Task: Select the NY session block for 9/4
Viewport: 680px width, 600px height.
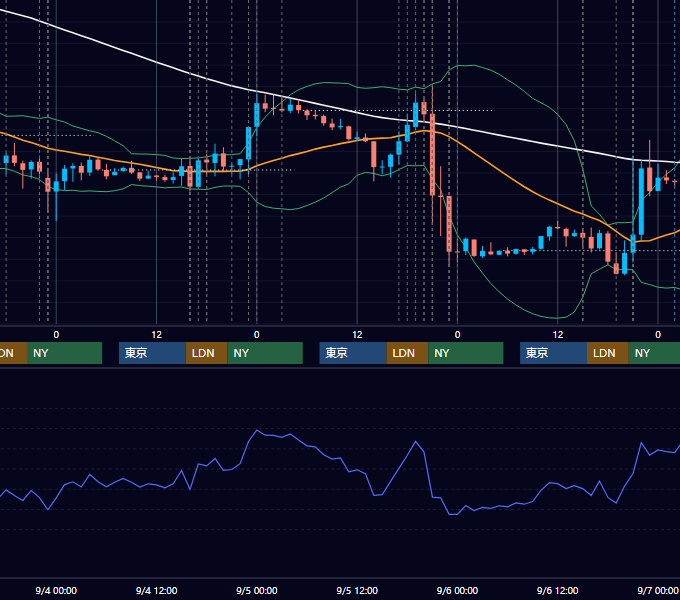Action: click(x=265, y=353)
